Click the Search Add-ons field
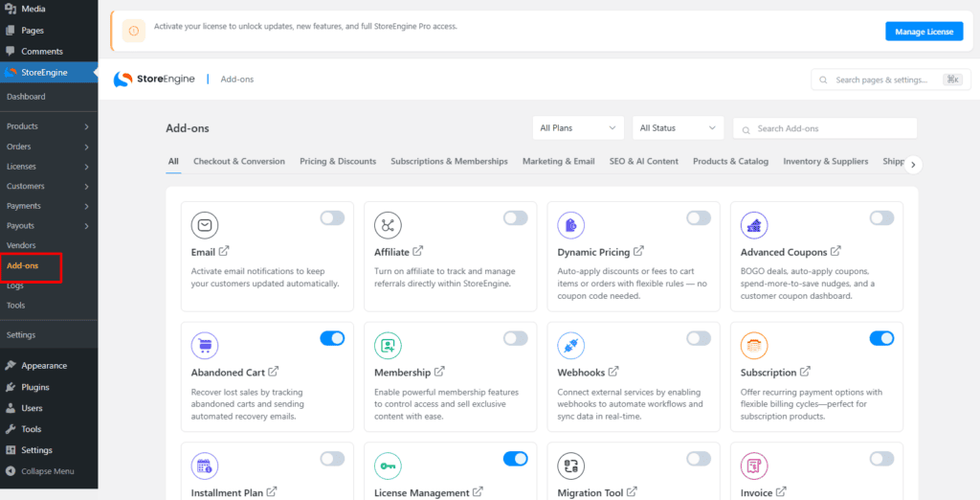This screenshot has height=500, width=980. tap(825, 128)
